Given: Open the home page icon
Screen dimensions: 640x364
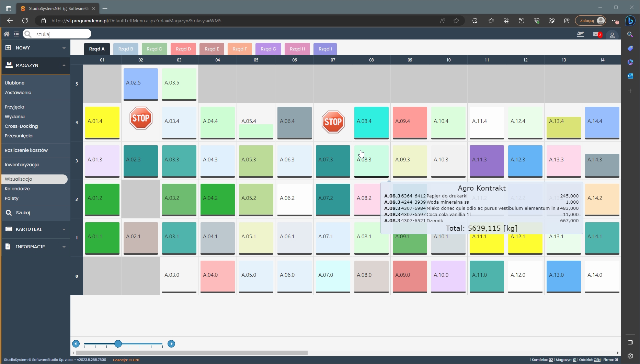Looking at the screenshot, I should (x=7, y=34).
